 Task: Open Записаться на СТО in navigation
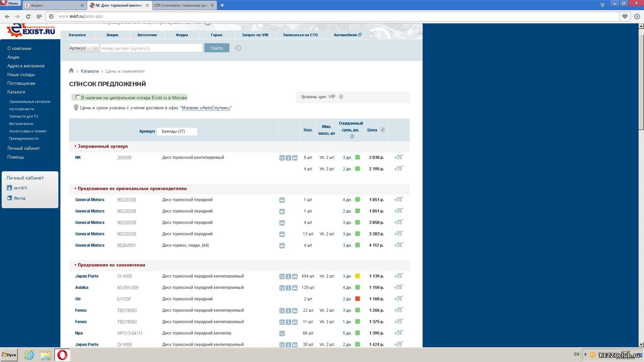(300, 35)
